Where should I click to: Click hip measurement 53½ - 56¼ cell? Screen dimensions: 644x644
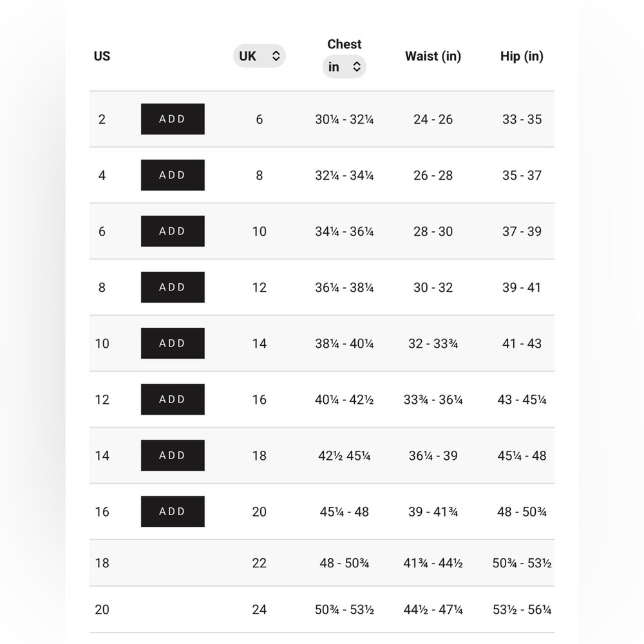[x=522, y=609]
